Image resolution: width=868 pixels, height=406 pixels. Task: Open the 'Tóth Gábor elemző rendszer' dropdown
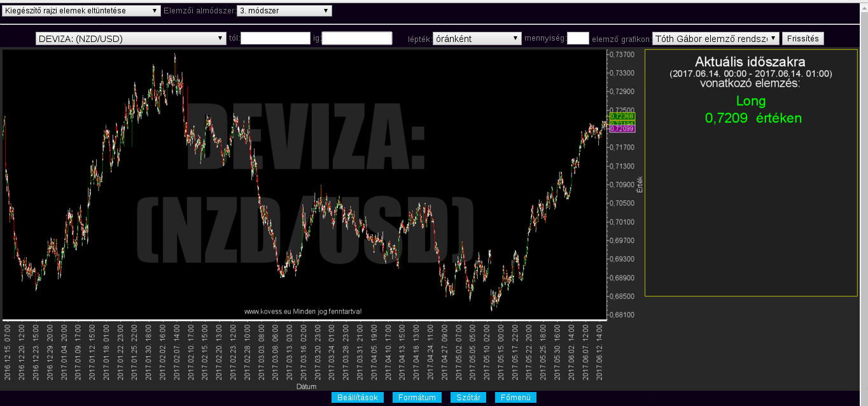point(715,39)
